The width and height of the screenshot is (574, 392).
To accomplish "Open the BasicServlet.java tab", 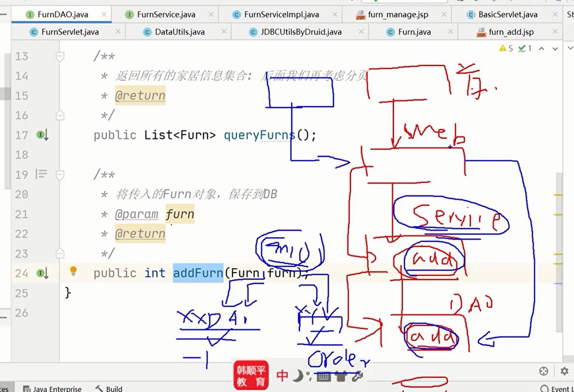I will pyautogui.click(x=508, y=14).
